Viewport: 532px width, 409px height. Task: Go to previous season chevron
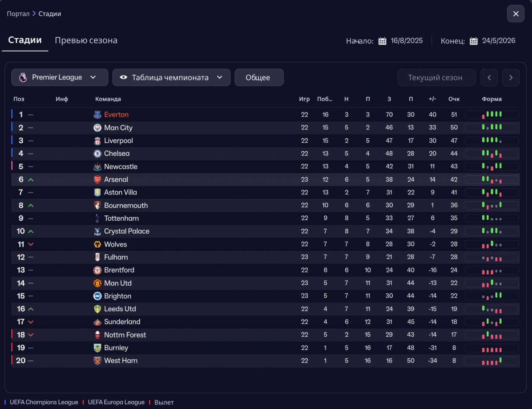pos(489,78)
